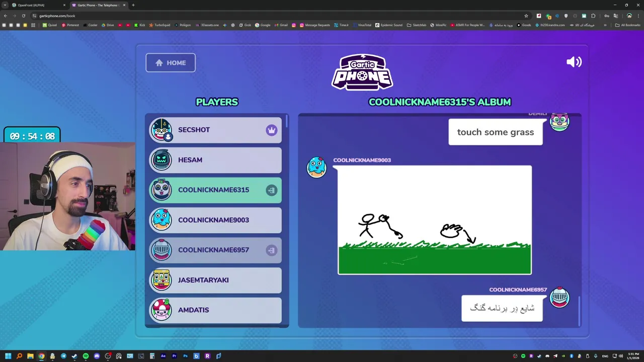644x362 pixels.
Task: Open taskbar clock and date
Action: [633, 356]
